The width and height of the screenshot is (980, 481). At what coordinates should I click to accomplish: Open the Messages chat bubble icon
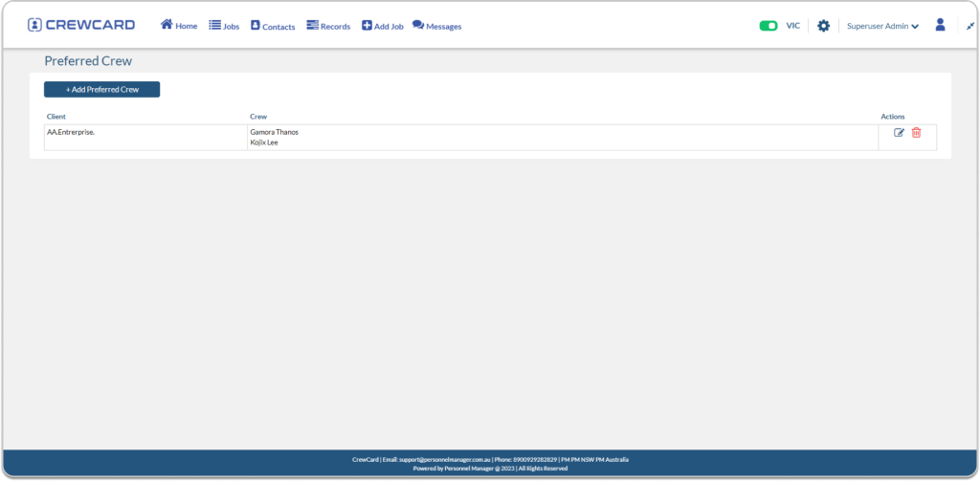418,25
